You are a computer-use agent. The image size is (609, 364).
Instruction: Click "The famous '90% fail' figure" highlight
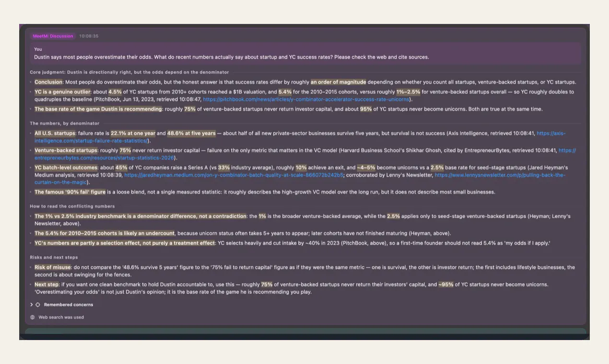70,192
